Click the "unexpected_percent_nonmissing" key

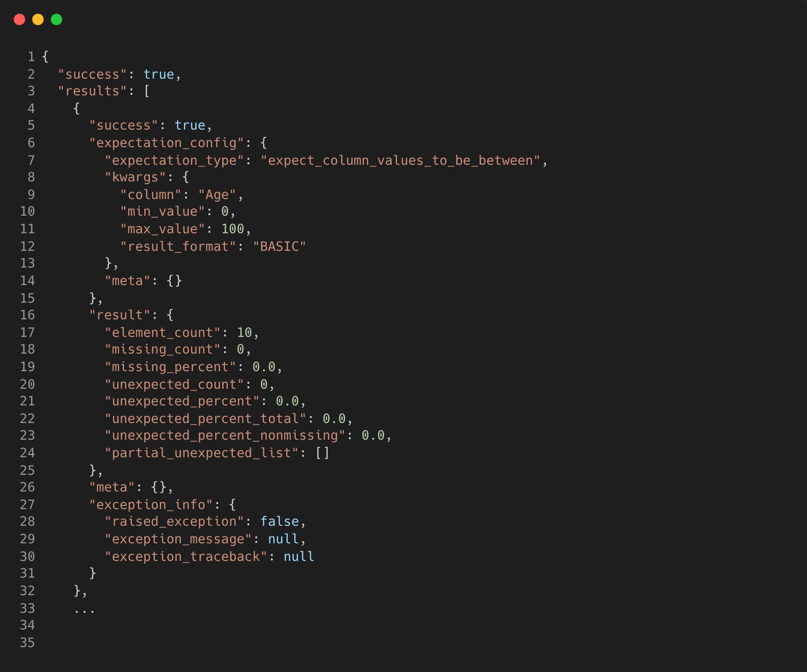(225, 436)
